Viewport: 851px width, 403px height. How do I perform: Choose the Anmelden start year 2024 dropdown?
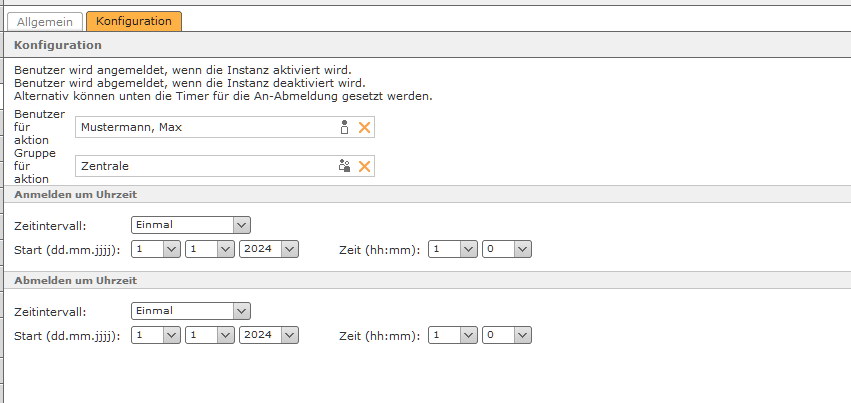point(269,249)
